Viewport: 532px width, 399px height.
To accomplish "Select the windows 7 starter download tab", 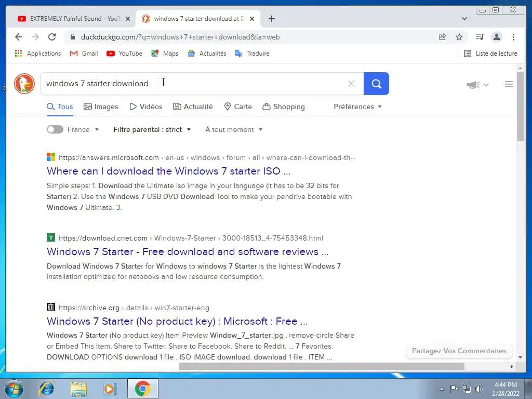I will click(198, 19).
